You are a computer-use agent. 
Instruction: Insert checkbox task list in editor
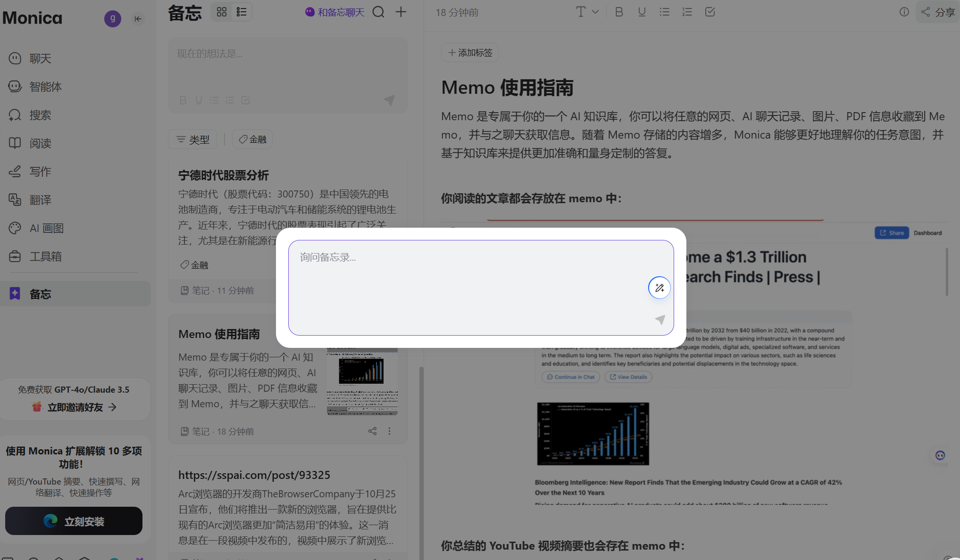pyautogui.click(x=710, y=12)
